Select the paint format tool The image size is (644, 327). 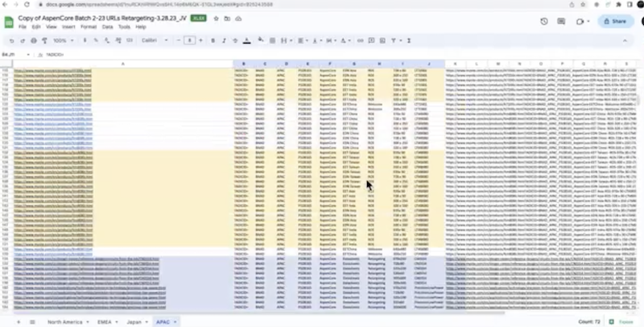(x=43, y=40)
